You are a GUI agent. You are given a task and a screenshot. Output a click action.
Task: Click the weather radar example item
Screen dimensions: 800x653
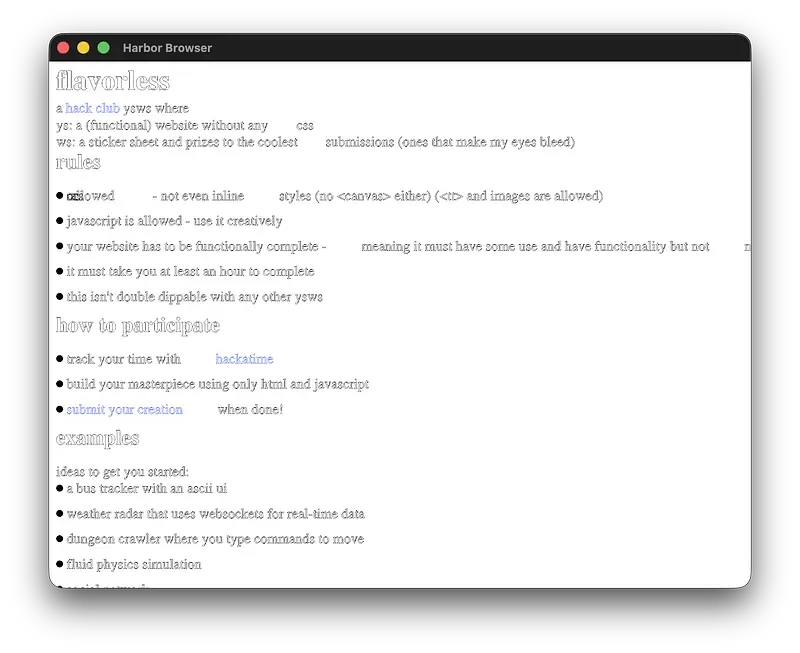(x=215, y=514)
